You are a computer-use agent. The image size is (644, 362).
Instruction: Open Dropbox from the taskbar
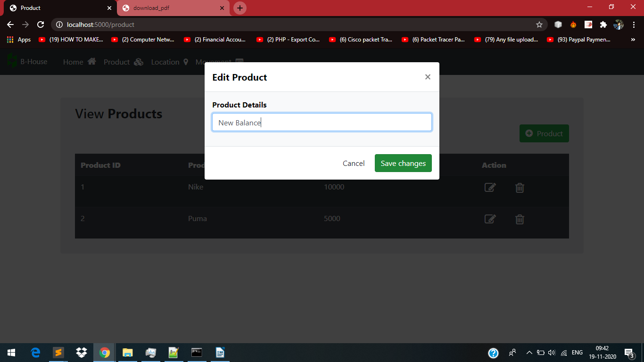pyautogui.click(x=82, y=353)
